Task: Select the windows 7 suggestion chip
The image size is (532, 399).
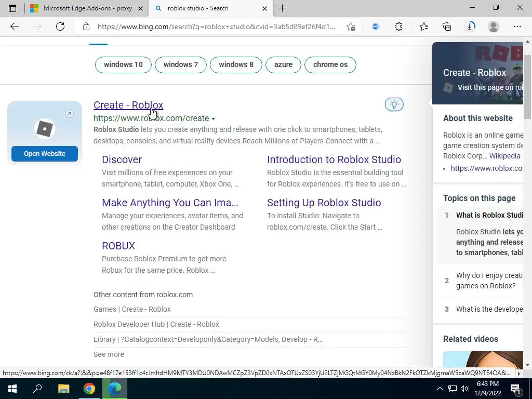Action: pyautogui.click(x=180, y=64)
